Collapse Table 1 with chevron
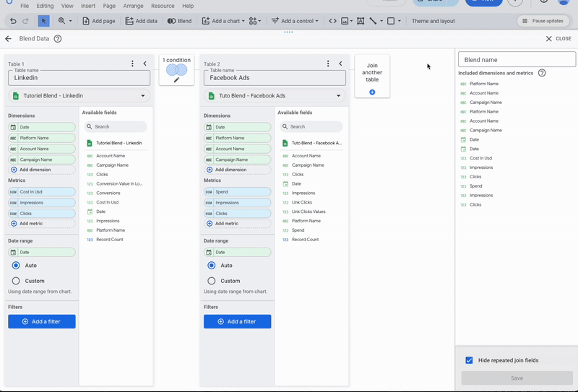 tap(145, 64)
